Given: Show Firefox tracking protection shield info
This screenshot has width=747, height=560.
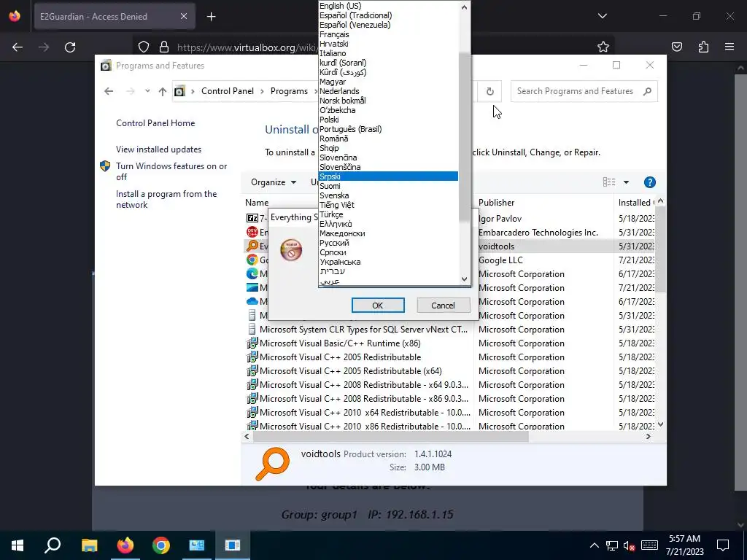Looking at the screenshot, I should pyautogui.click(x=144, y=47).
